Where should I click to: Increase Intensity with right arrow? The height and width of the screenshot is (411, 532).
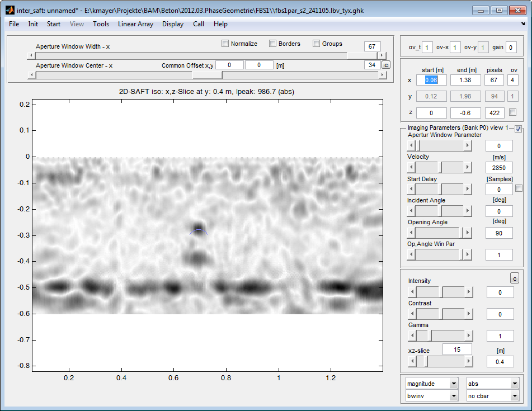[x=469, y=292]
